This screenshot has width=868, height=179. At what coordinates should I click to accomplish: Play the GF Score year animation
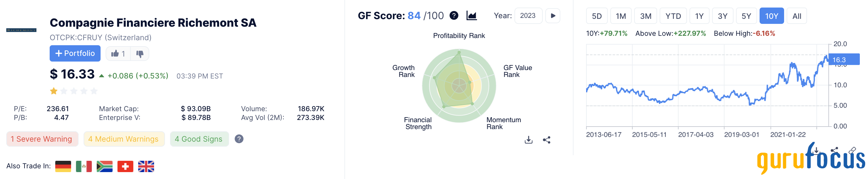pos(552,16)
